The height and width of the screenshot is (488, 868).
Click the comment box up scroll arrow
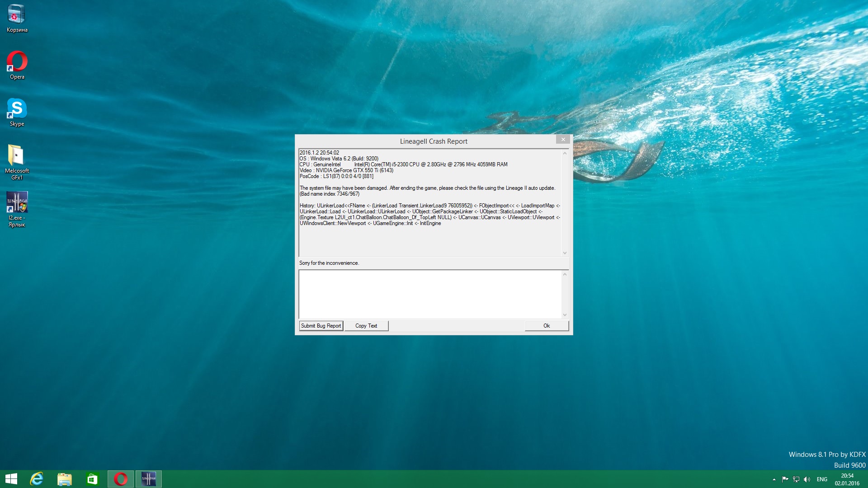[565, 274]
